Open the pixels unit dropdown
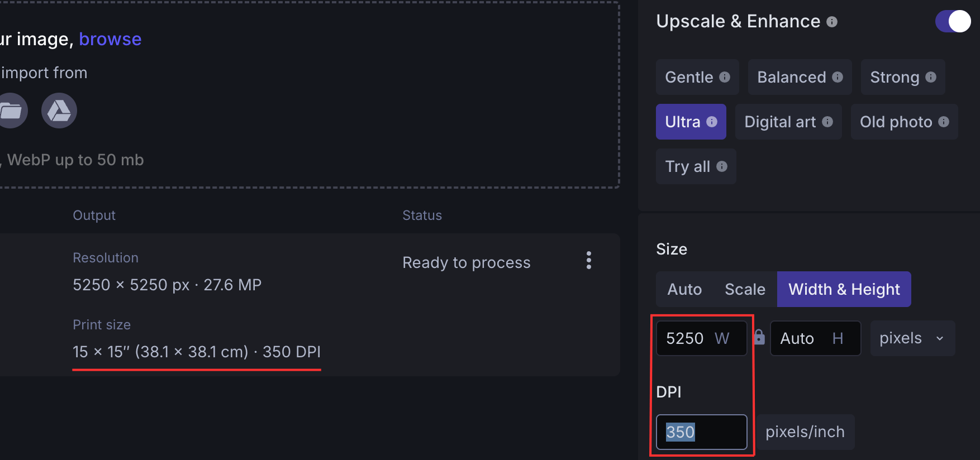 pos(912,338)
